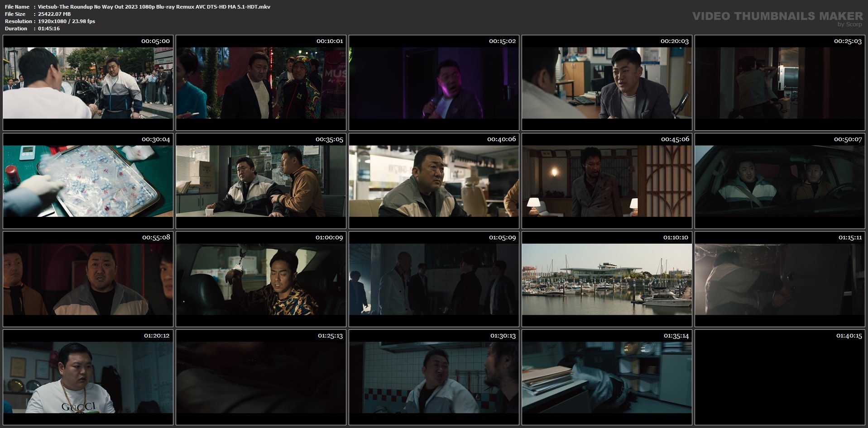Click the file size value 25422.07 MB

coord(54,14)
